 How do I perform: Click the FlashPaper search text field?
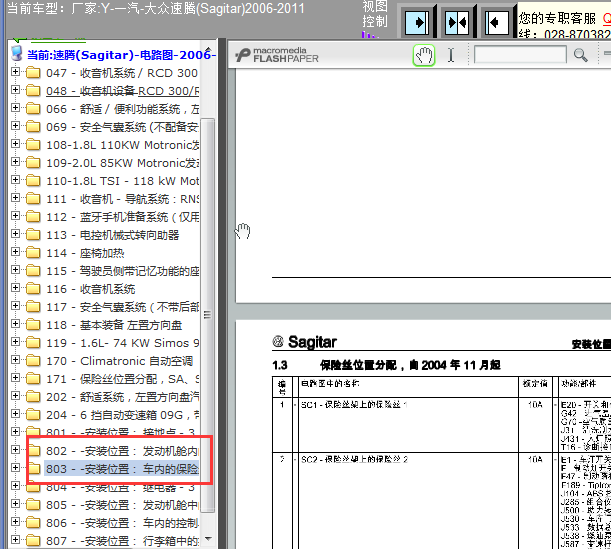pyautogui.click(x=520, y=55)
